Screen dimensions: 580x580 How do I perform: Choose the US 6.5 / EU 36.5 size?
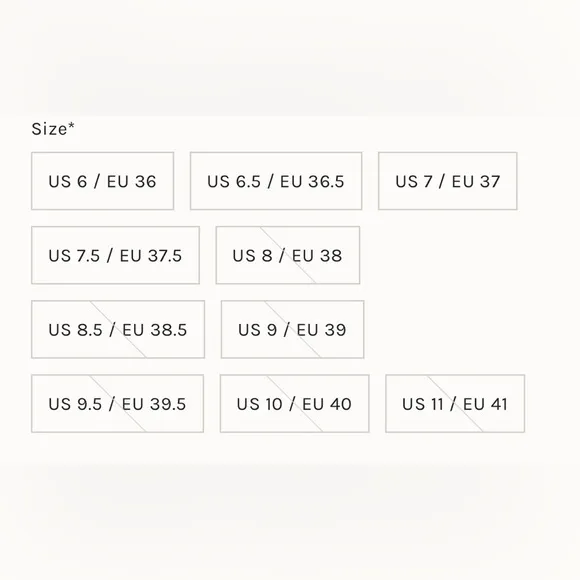click(276, 181)
